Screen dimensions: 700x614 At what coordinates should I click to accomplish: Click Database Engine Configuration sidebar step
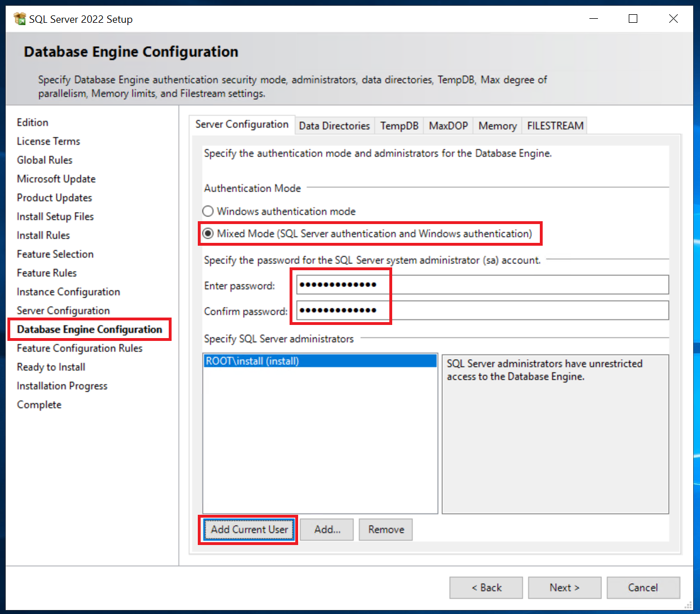click(89, 330)
